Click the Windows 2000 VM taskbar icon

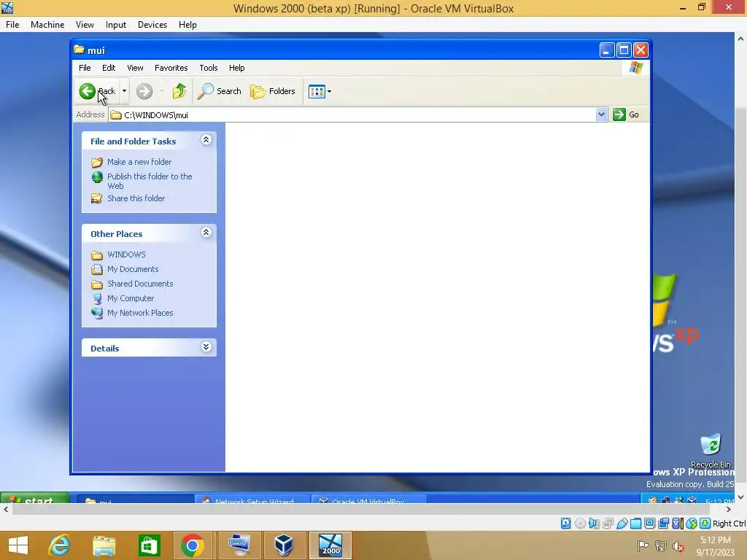tap(330, 545)
